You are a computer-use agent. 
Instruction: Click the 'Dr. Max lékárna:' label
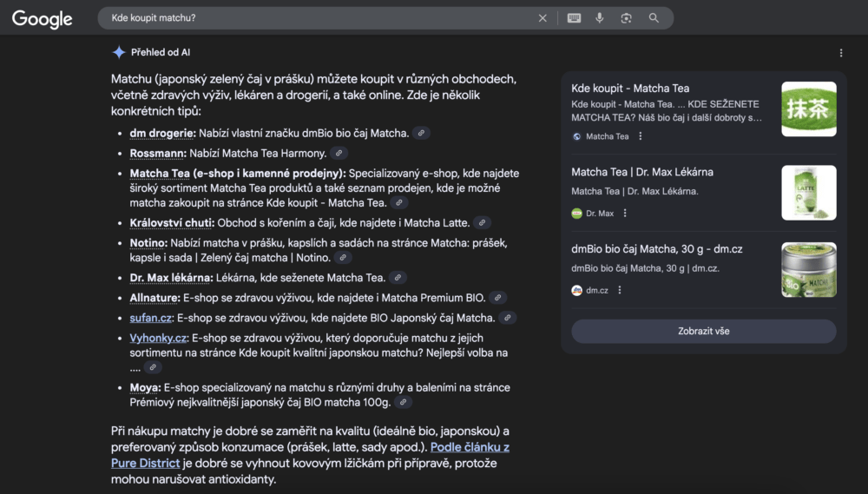tap(171, 278)
